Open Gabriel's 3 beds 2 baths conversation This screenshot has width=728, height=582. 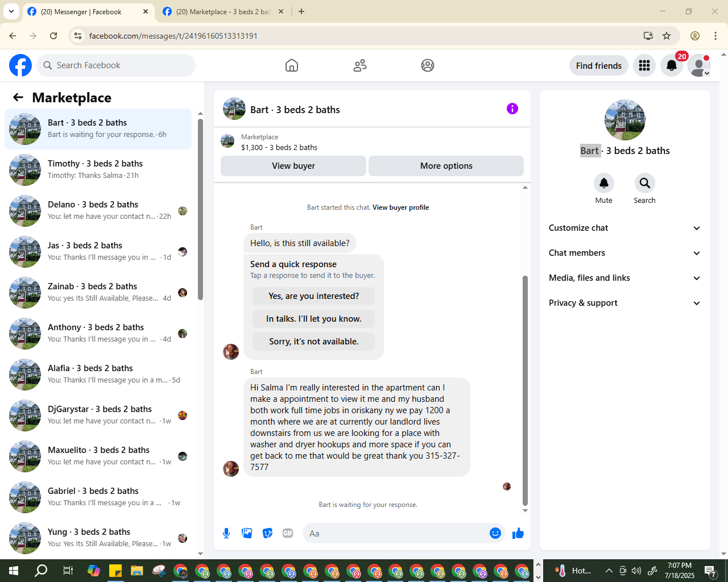coord(98,497)
